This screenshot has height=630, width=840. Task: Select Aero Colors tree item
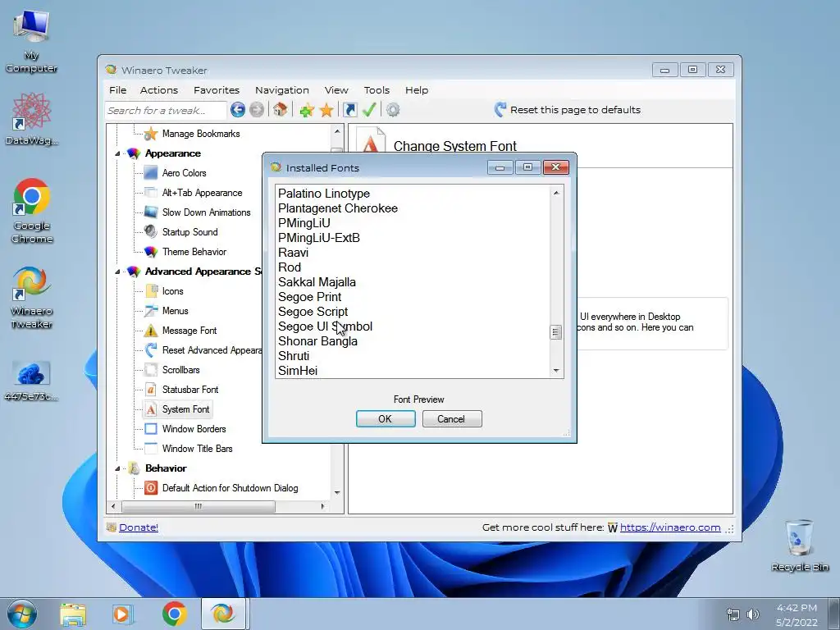pos(184,173)
